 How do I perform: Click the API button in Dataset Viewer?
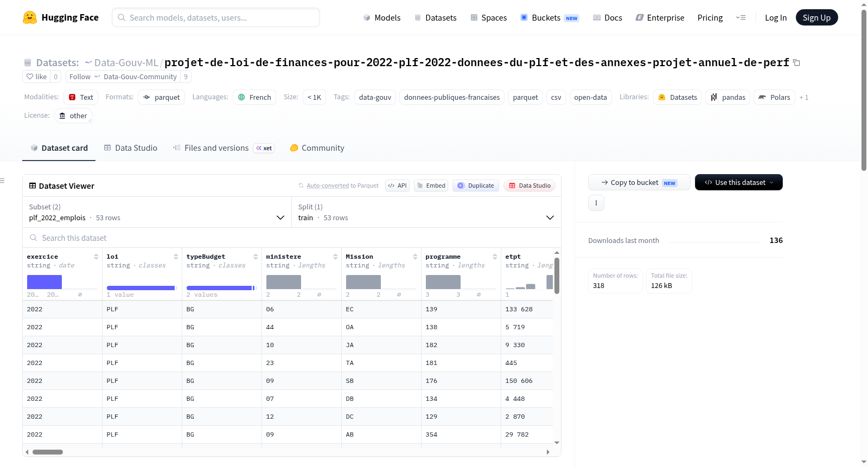[397, 185]
